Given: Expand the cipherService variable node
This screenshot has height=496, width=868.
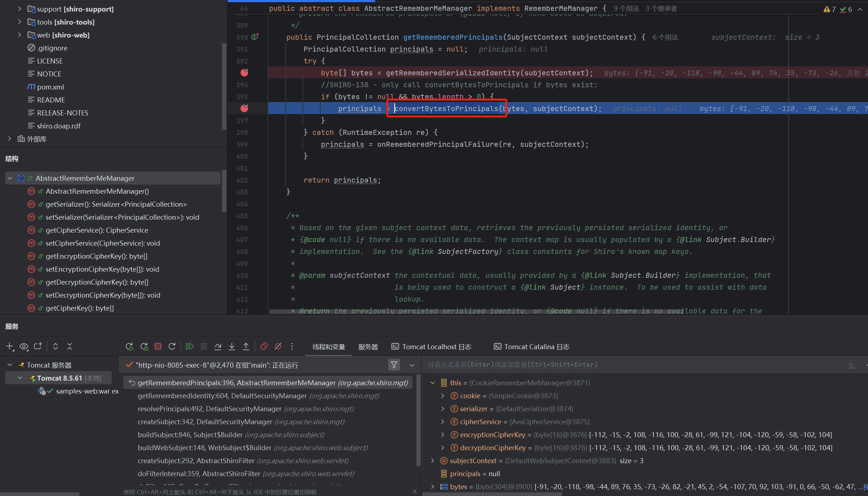Looking at the screenshot, I should point(443,422).
